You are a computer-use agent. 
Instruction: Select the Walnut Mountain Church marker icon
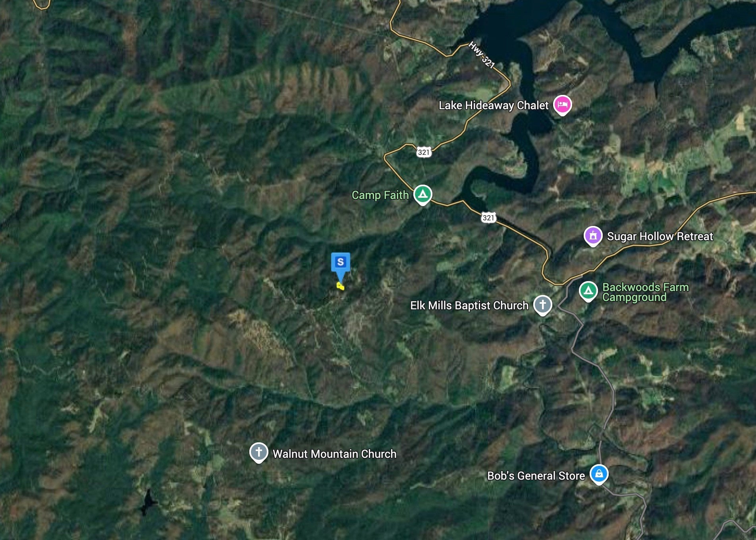259,453
